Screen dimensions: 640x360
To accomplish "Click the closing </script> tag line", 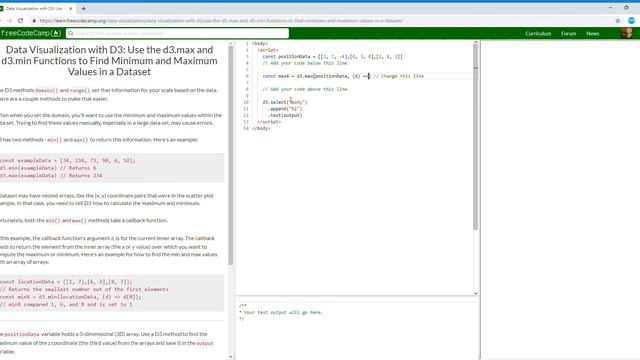I will click(x=269, y=122).
